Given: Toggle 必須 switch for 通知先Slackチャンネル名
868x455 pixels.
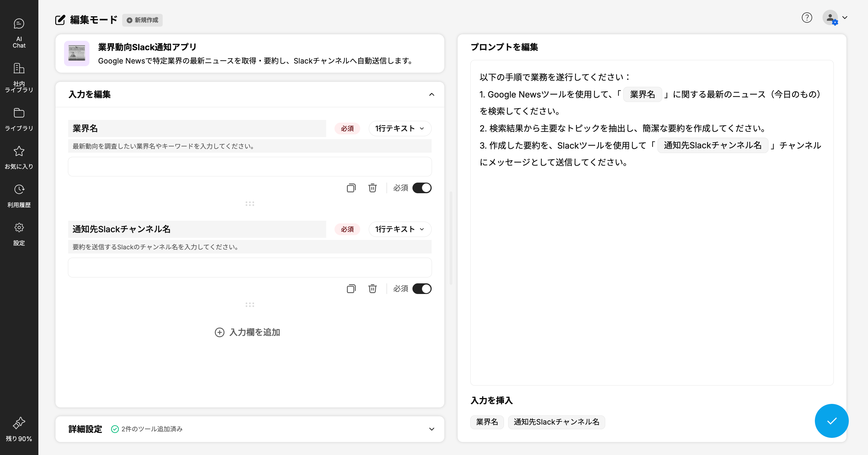Looking at the screenshot, I should point(422,289).
